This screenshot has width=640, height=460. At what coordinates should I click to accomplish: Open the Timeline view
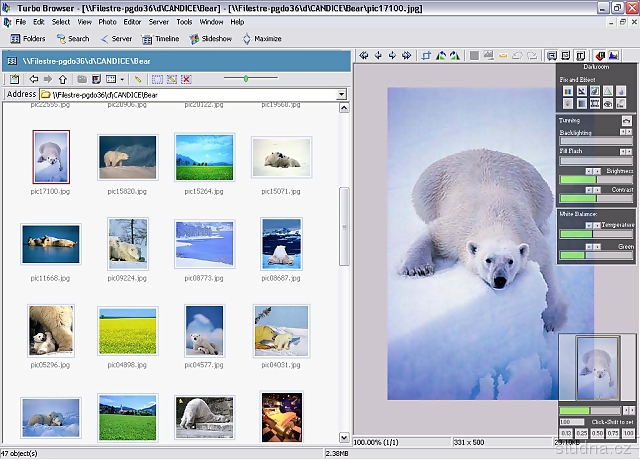coord(160,39)
